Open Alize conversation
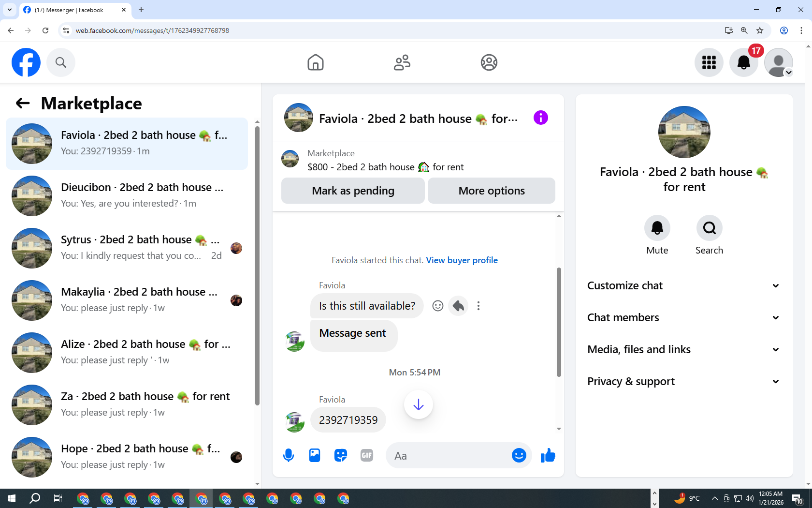The width and height of the screenshot is (812, 508). (x=127, y=353)
